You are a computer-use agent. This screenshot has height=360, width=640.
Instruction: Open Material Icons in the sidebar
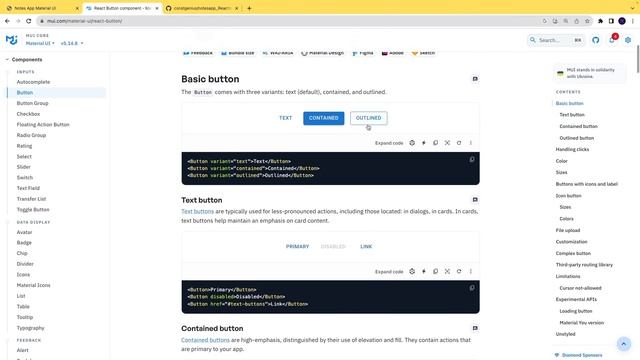[x=33, y=285]
